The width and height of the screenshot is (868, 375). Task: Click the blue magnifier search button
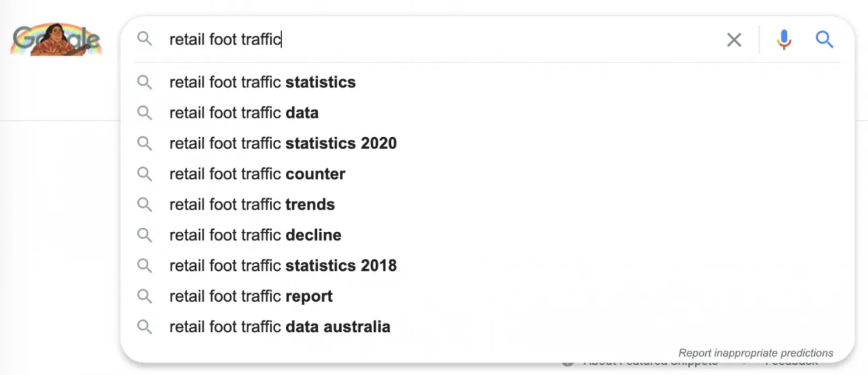click(824, 40)
